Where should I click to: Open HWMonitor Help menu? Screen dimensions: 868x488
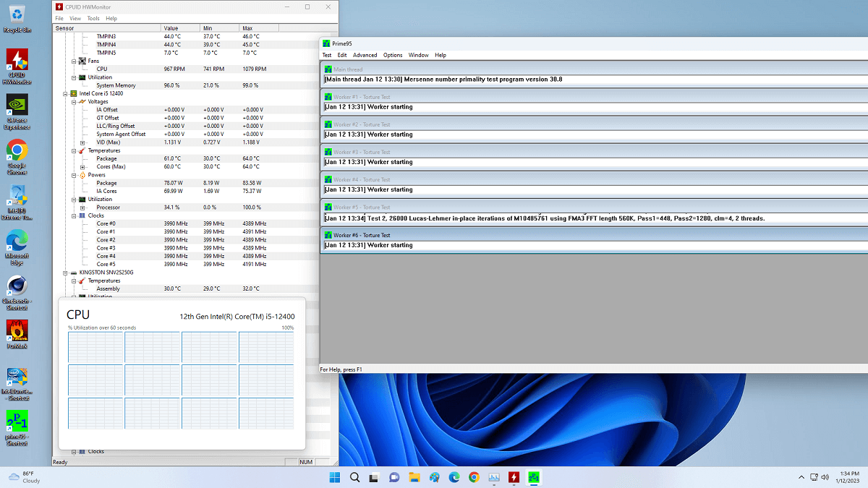click(111, 18)
